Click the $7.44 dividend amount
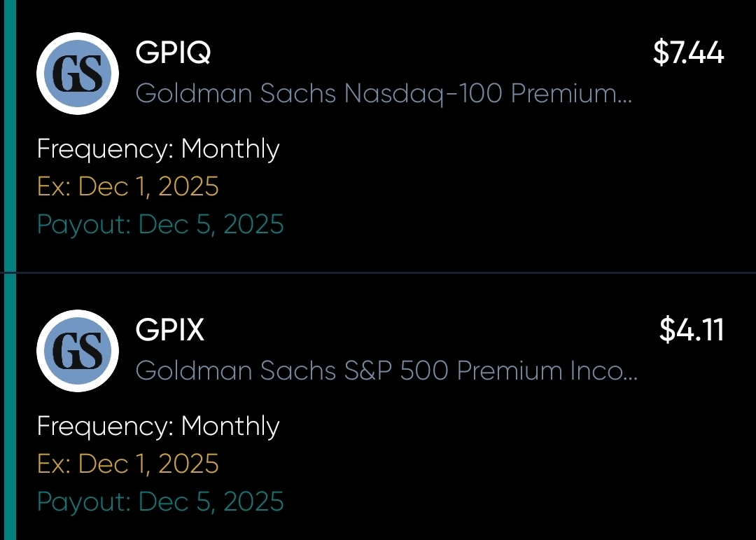The image size is (756, 540). 689,52
